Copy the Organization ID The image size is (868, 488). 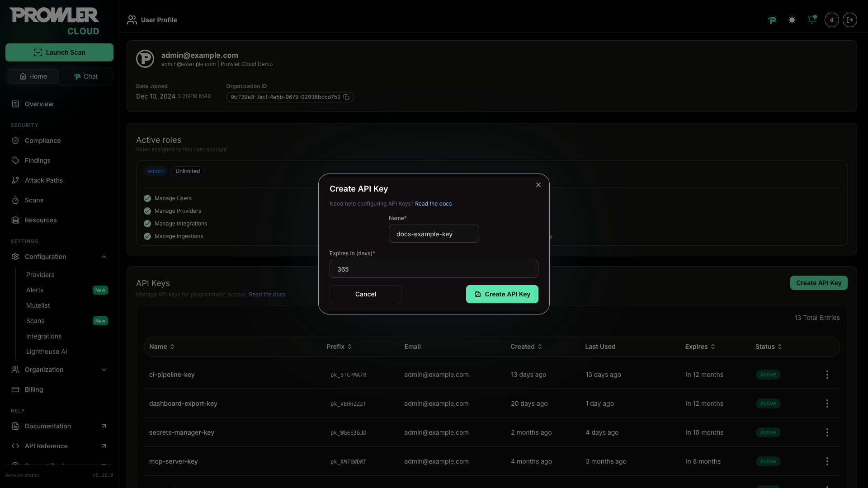point(347,97)
